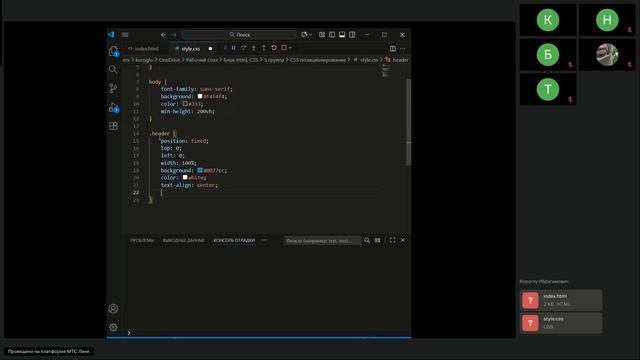Open the Accounts menu icon
The height and width of the screenshot is (360, 640).
click(113, 309)
